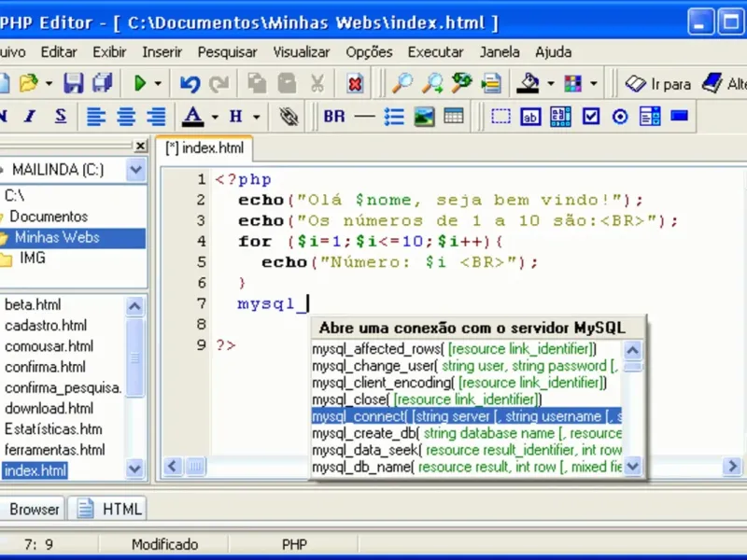The image size is (747, 560).
Task: Undo last action with the blue arrow
Action: tap(190, 84)
